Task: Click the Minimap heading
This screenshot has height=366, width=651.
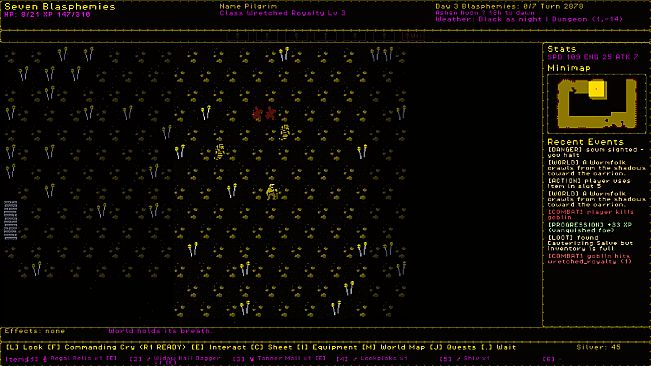Action: click(x=569, y=68)
